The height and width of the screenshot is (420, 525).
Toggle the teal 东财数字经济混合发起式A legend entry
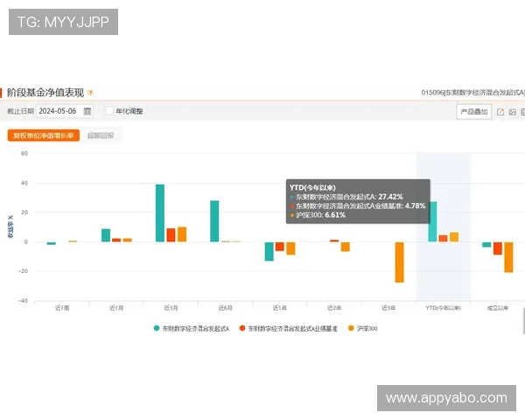coord(191,329)
